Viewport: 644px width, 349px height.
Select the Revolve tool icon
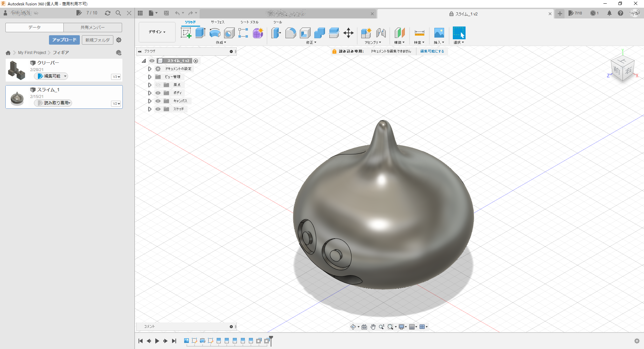click(215, 33)
